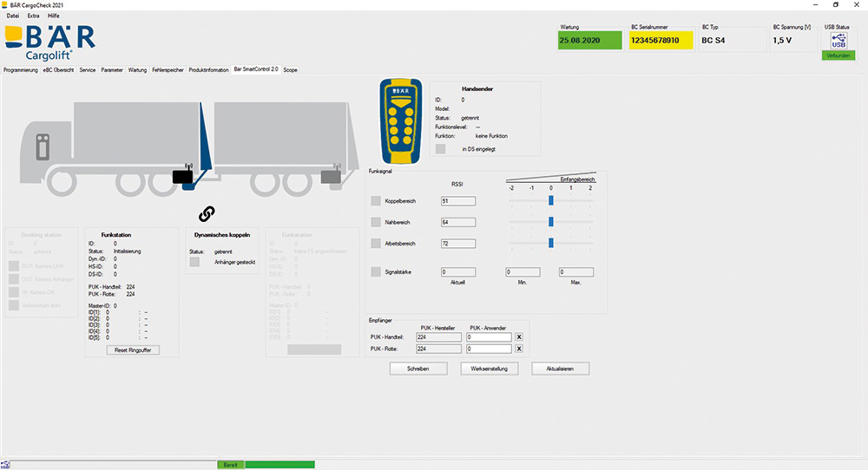This screenshot has width=868, height=470.
Task: Clear the PUK-Handteil Anwender value with X
Action: [x=519, y=336]
